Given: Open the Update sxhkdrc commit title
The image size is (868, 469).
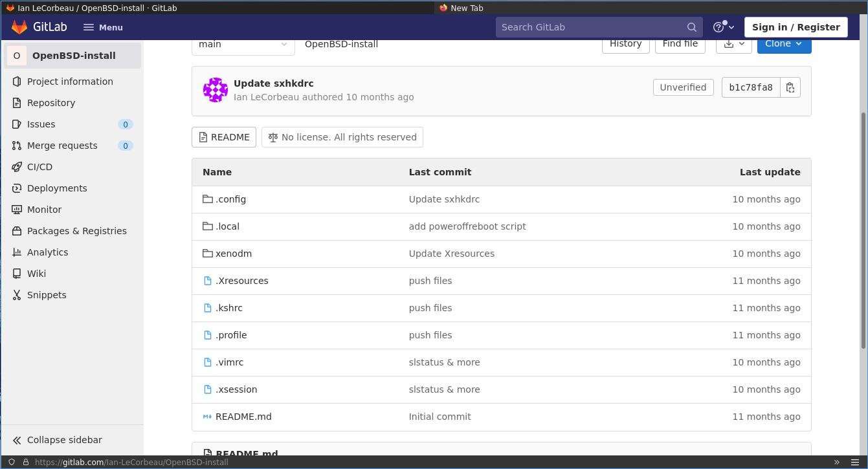Looking at the screenshot, I should [274, 83].
